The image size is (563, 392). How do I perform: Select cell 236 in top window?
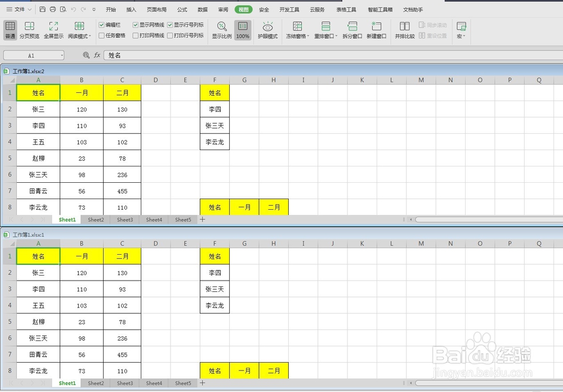click(122, 175)
